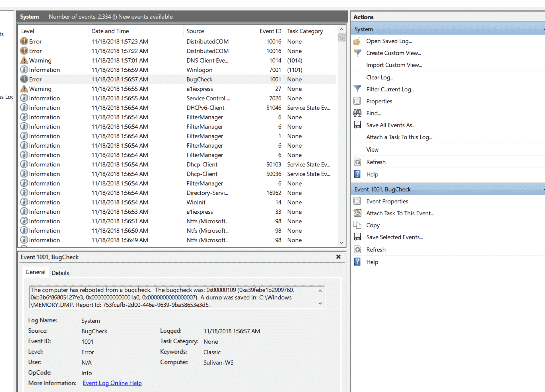
Task: Select the FilterManager event 1 row
Action: pos(178,136)
